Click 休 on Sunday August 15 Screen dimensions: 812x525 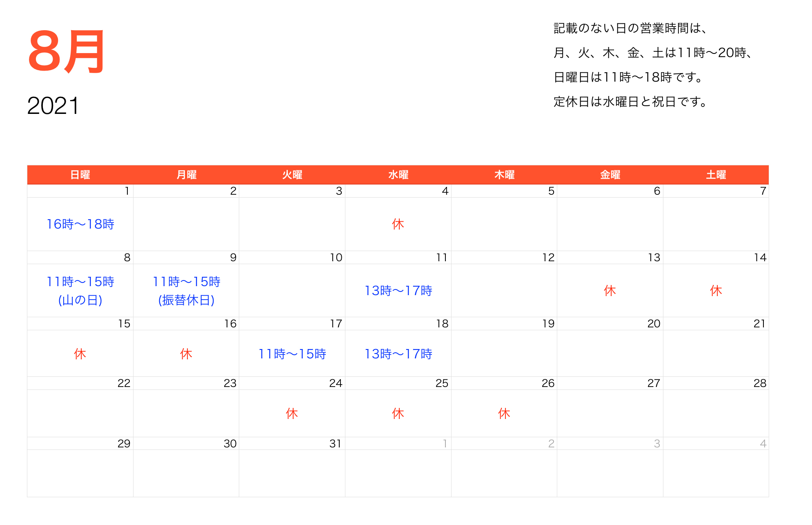point(80,354)
